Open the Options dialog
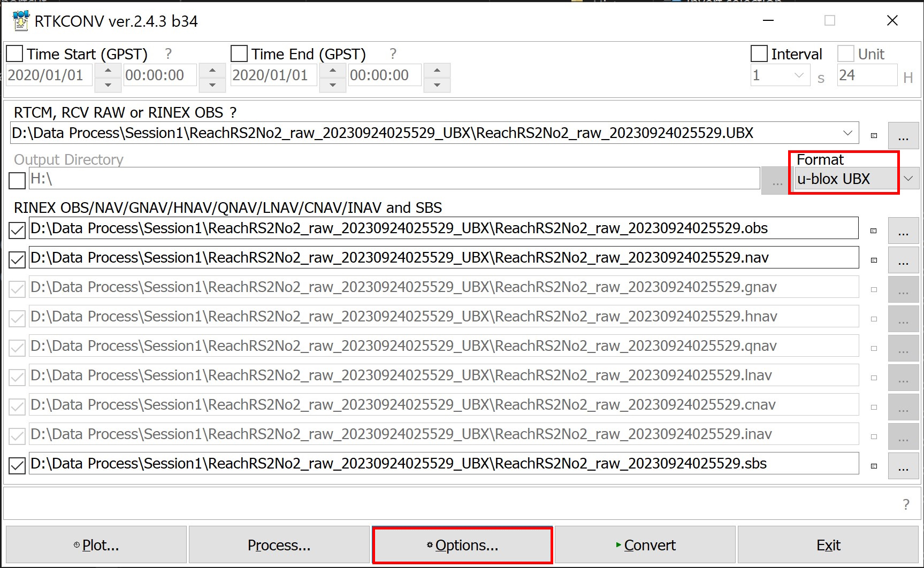Image resolution: width=924 pixels, height=568 pixels. 462,545
